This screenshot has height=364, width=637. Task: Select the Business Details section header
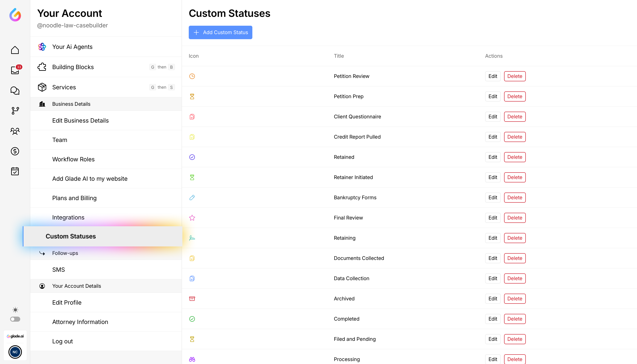(x=71, y=104)
